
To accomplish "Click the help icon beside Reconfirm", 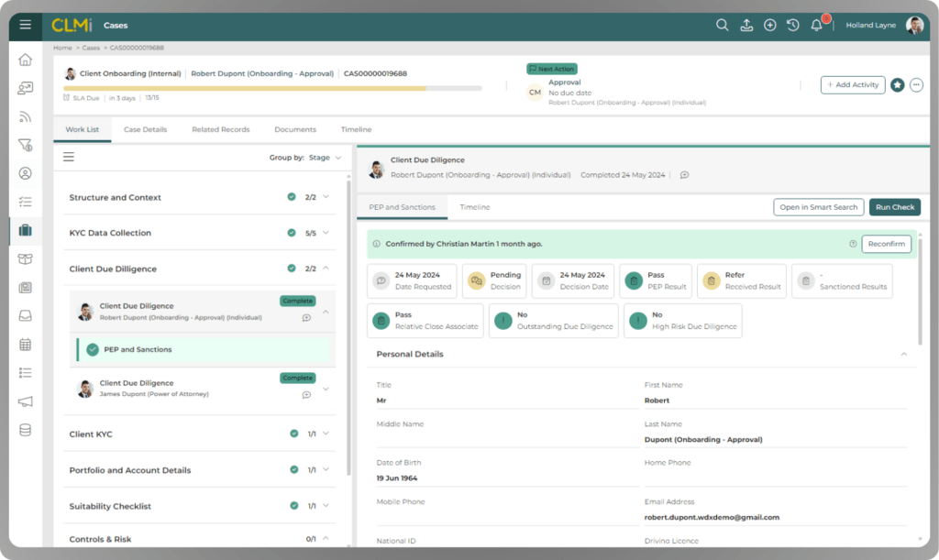I will coord(853,244).
